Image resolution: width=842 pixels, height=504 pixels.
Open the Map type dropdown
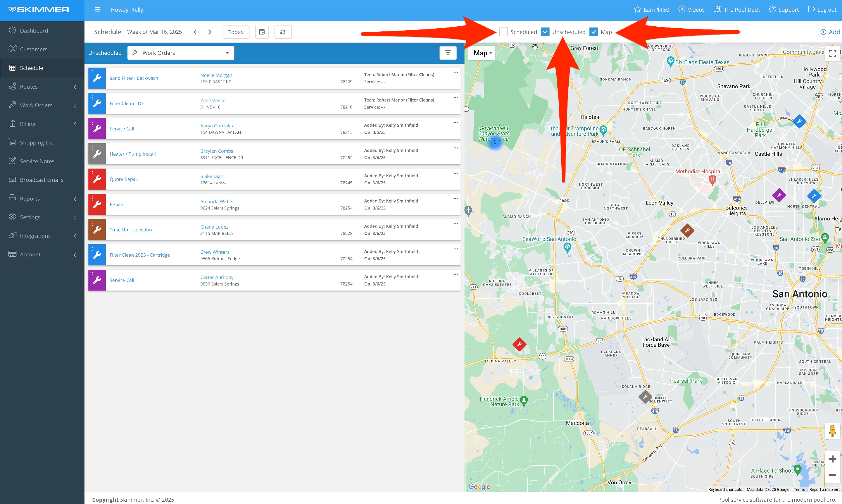coord(482,53)
